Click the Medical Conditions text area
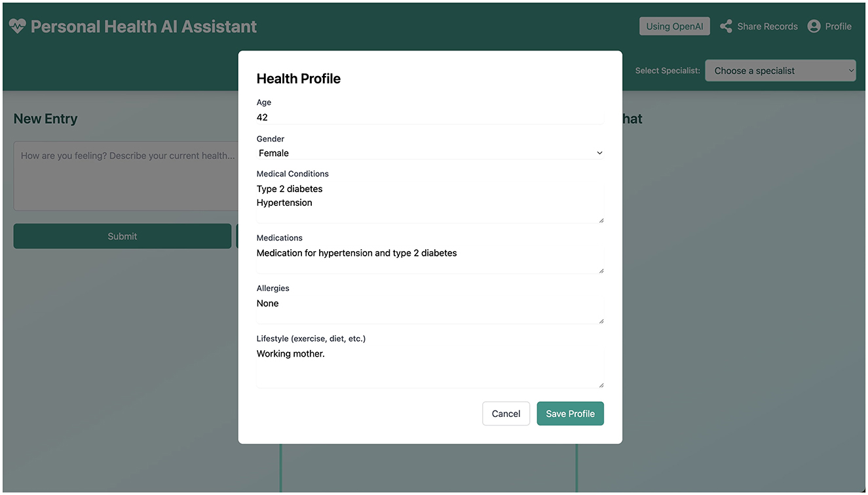 click(x=430, y=203)
